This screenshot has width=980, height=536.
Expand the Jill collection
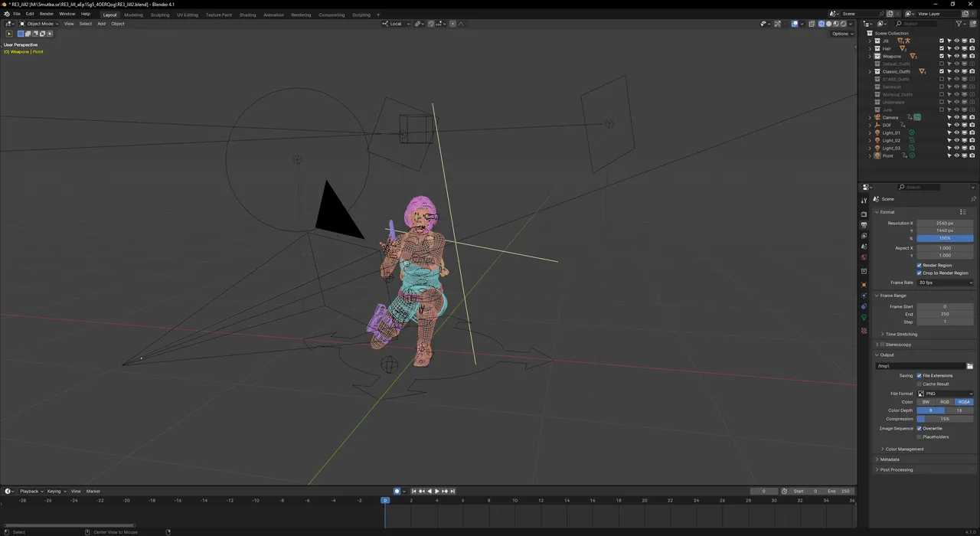(x=871, y=41)
